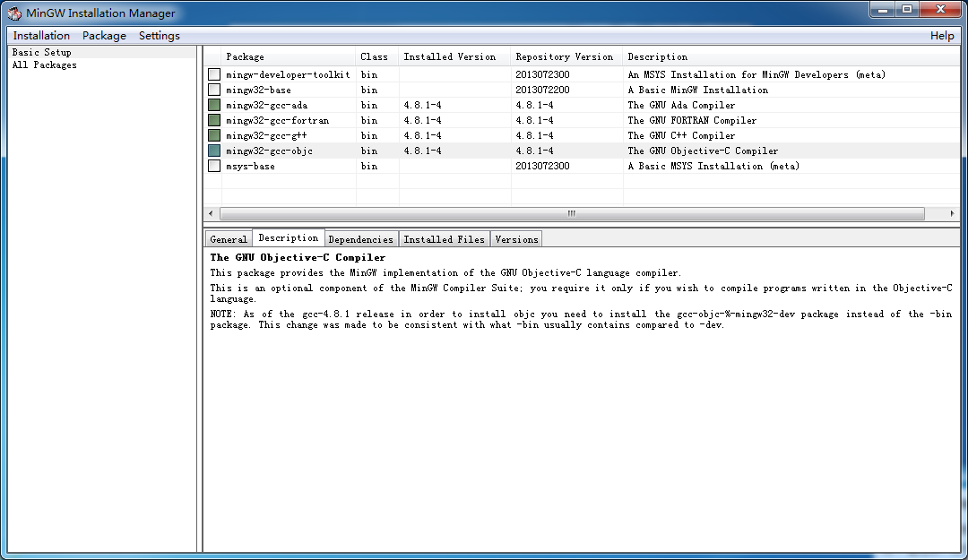Open the Installation menu

pyautogui.click(x=41, y=36)
